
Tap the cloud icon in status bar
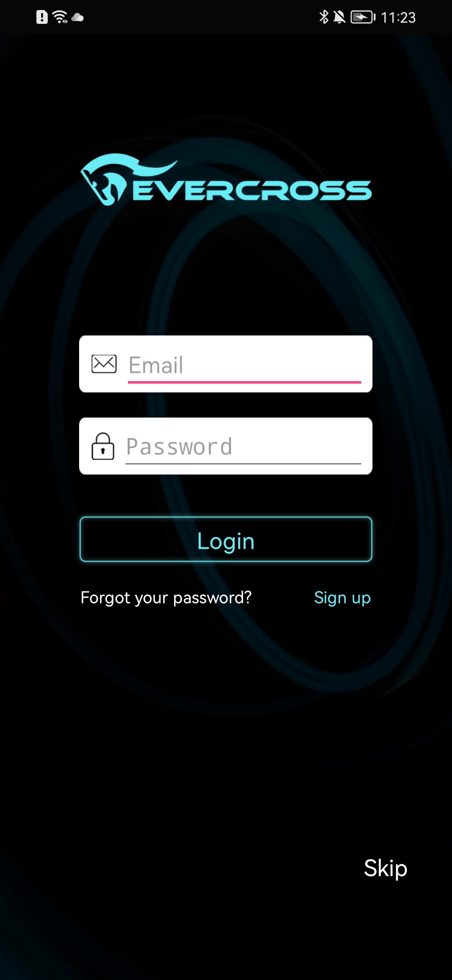point(77,18)
